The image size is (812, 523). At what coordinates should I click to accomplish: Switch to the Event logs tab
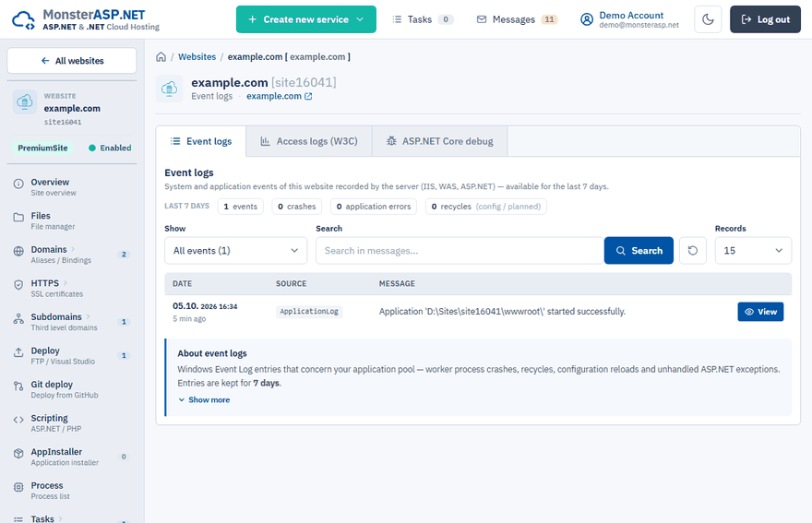(201, 141)
